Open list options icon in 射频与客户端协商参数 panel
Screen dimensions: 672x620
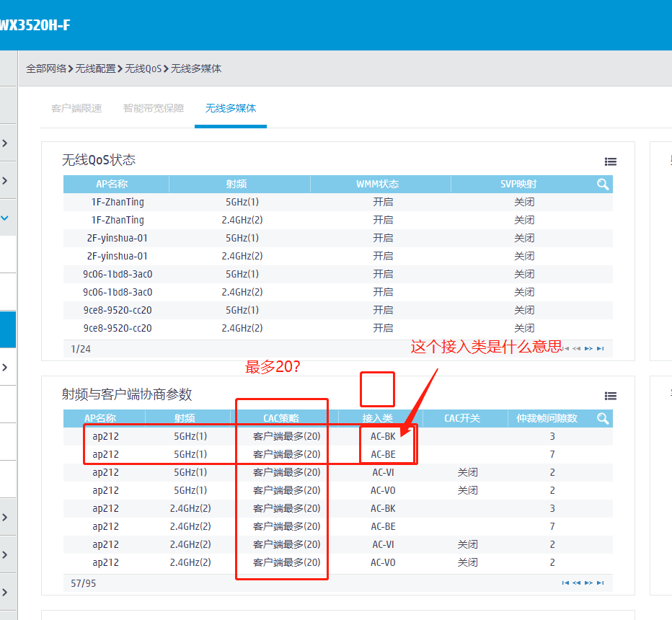pyautogui.click(x=610, y=396)
